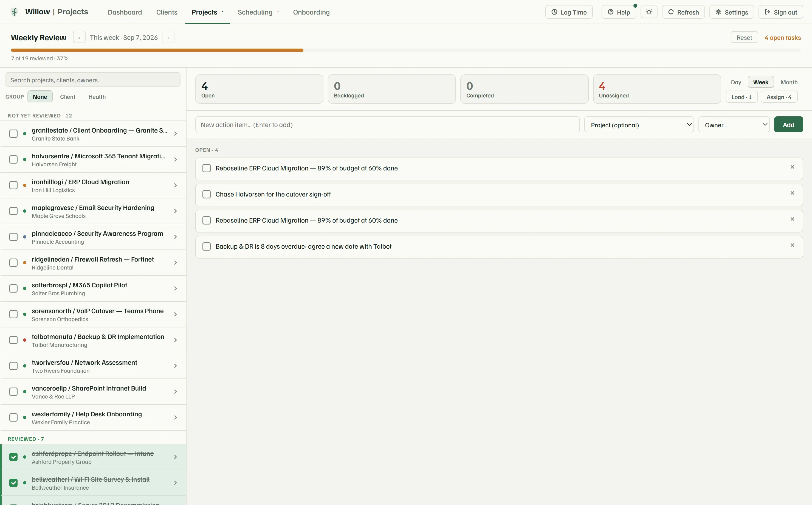The image size is (812, 505).
Task: Open the talbotmanufa Backup & DR chevron
Action: point(175,340)
